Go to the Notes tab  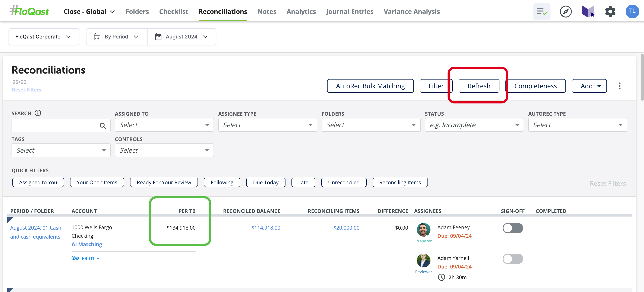pos(267,12)
